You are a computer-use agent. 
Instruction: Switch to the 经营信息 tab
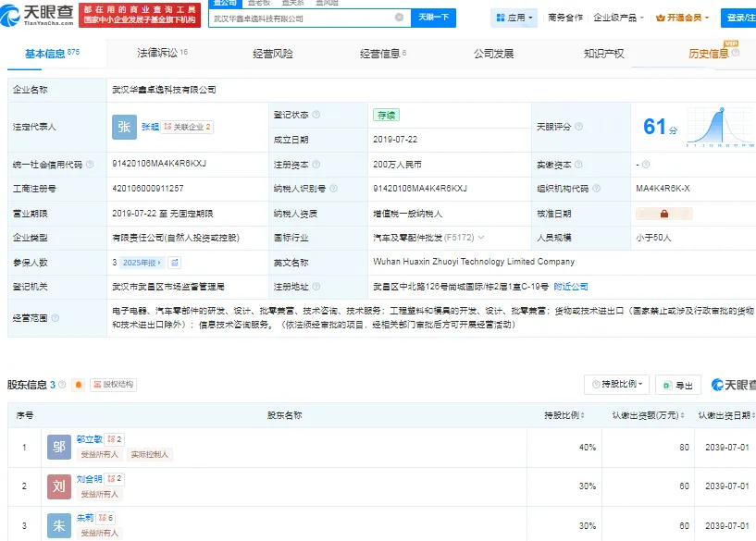tap(383, 54)
